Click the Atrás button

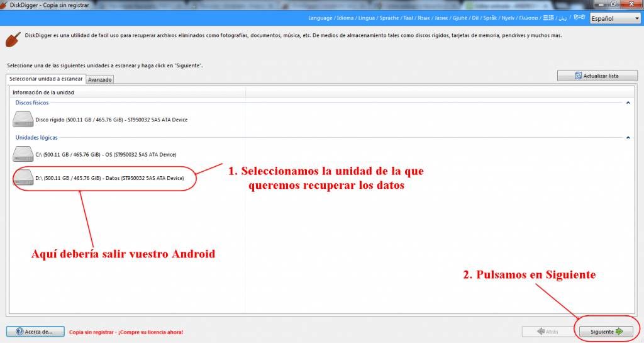(x=548, y=332)
